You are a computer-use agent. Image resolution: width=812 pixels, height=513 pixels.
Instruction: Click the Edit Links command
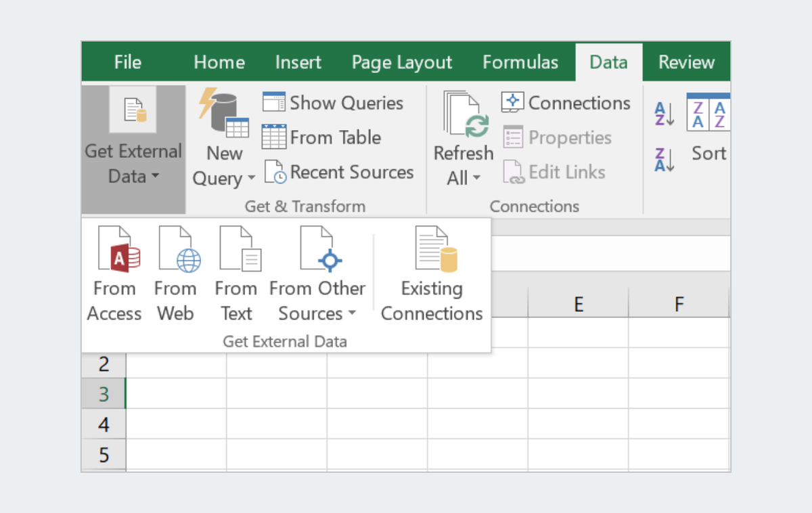(554, 172)
